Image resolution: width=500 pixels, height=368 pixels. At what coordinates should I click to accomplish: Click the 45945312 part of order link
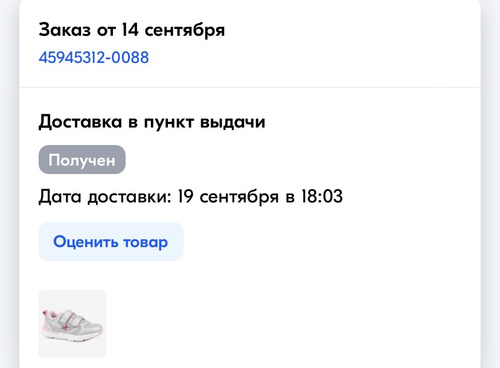[x=71, y=57]
